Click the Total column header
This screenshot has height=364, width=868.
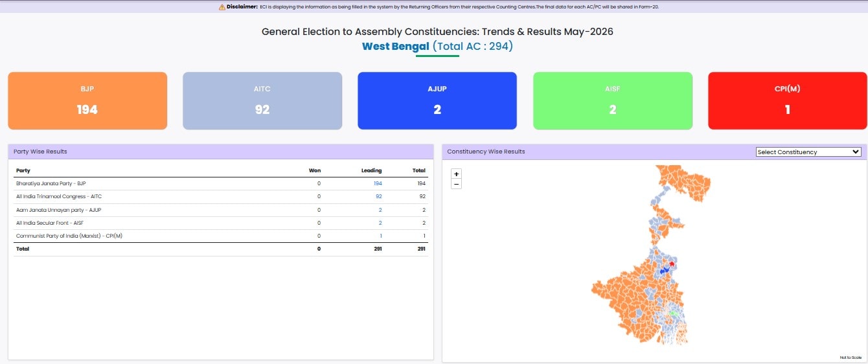click(419, 170)
